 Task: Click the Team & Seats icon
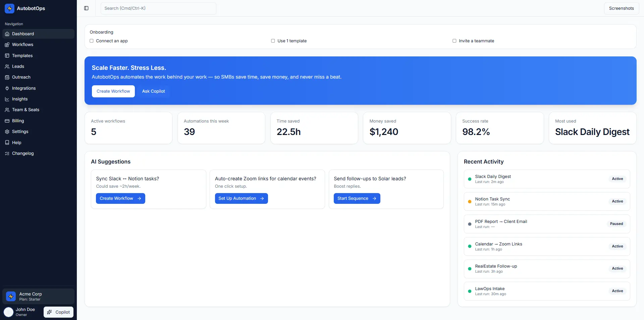tap(7, 110)
